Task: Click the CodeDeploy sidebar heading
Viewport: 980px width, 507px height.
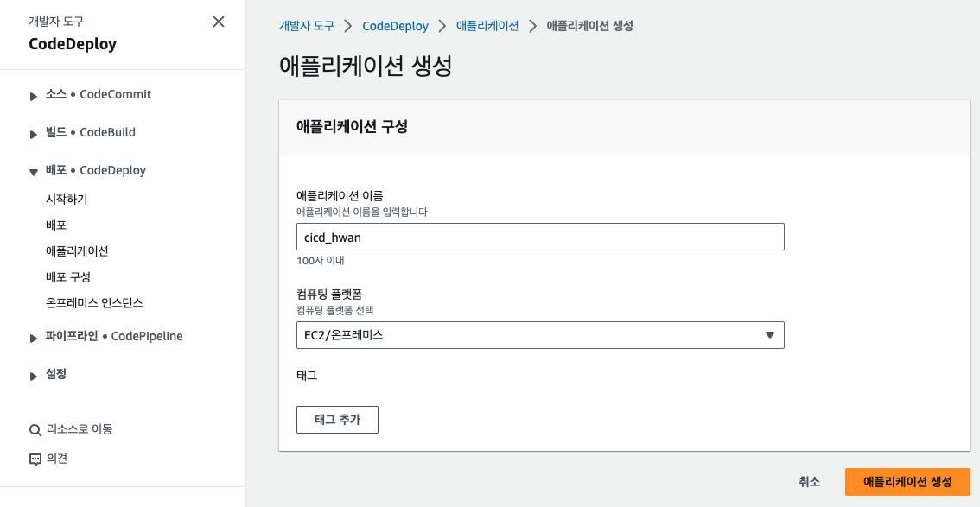Action: coord(73,44)
